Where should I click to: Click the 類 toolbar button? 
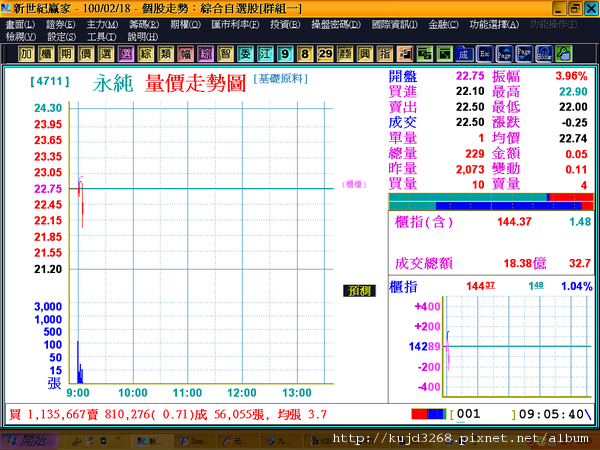[165, 54]
